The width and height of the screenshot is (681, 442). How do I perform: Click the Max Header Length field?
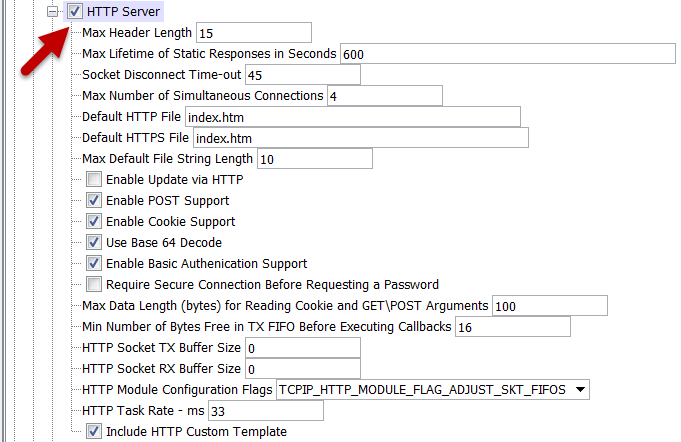(253, 33)
